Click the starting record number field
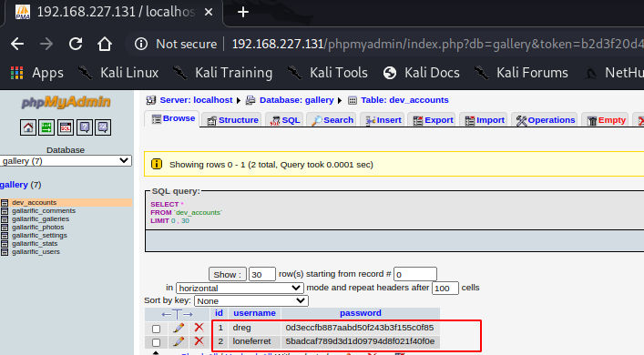This screenshot has width=644, height=355. (415, 274)
